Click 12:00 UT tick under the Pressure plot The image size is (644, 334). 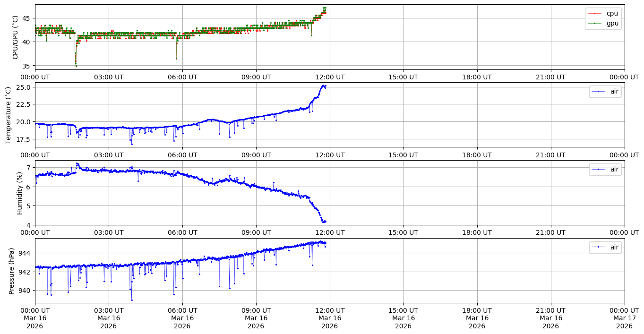tap(329, 310)
